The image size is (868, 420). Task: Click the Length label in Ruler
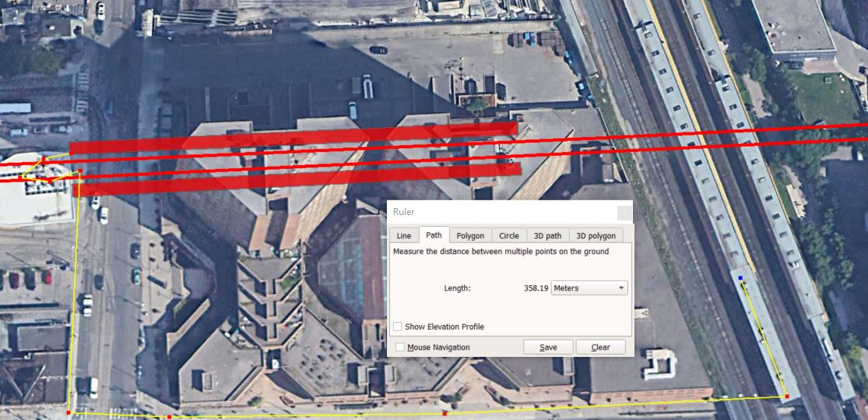[457, 288]
